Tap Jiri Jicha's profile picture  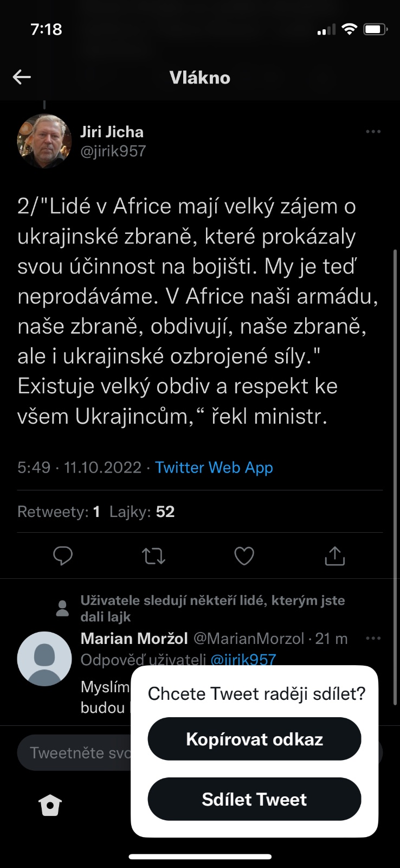point(44,141)
